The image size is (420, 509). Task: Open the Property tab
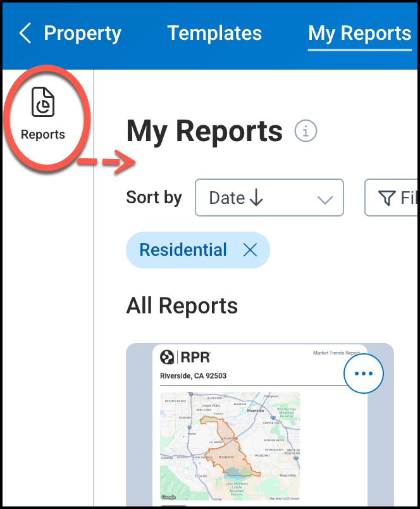pos(82,34)
